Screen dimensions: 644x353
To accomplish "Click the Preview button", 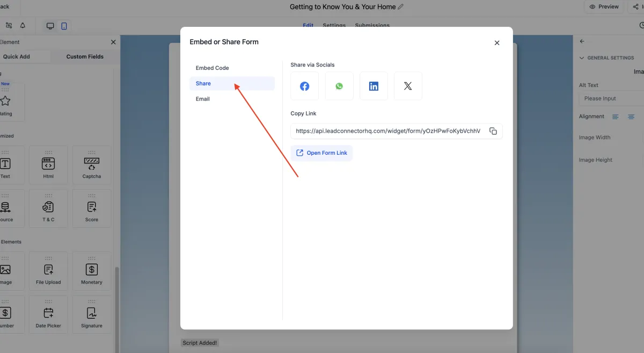I will (x=604, y=7).
